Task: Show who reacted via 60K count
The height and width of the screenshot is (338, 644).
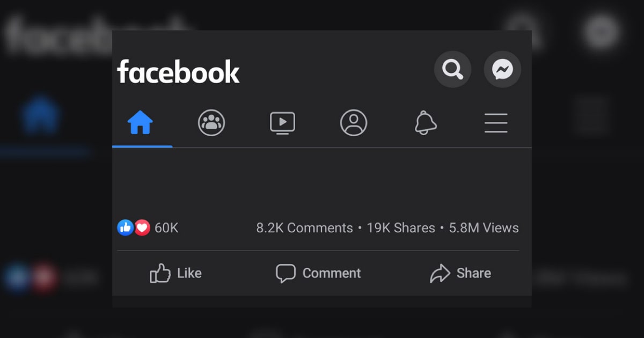Action: point(166,228)
